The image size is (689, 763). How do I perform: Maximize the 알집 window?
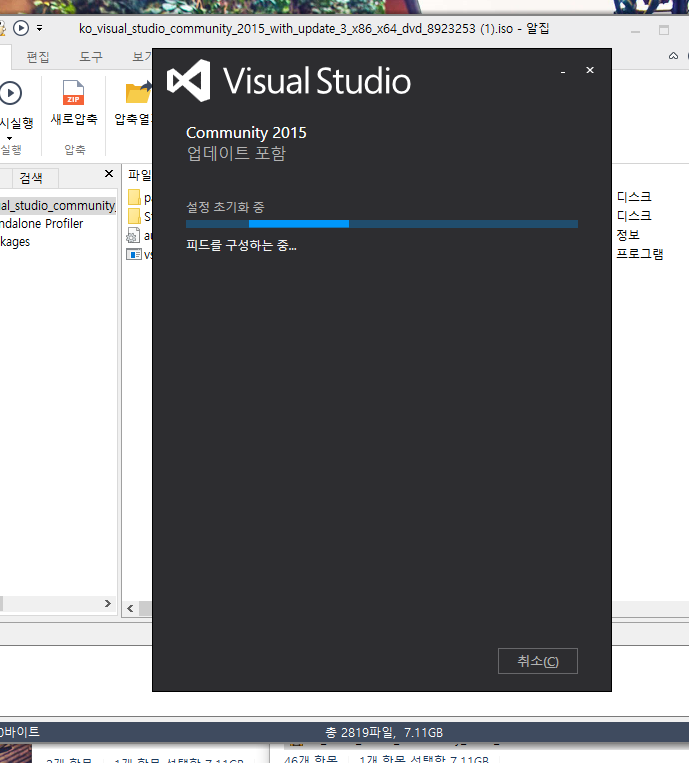tap(664, 30)
